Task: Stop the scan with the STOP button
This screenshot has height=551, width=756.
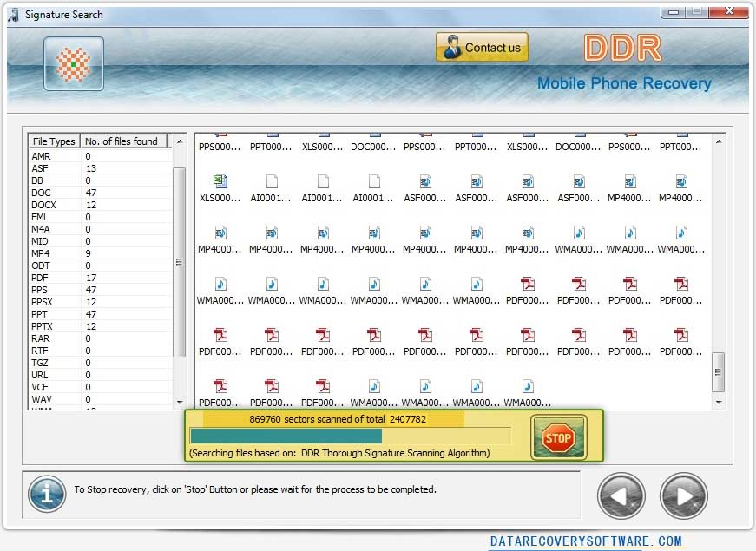Action: tap(558, 437)
